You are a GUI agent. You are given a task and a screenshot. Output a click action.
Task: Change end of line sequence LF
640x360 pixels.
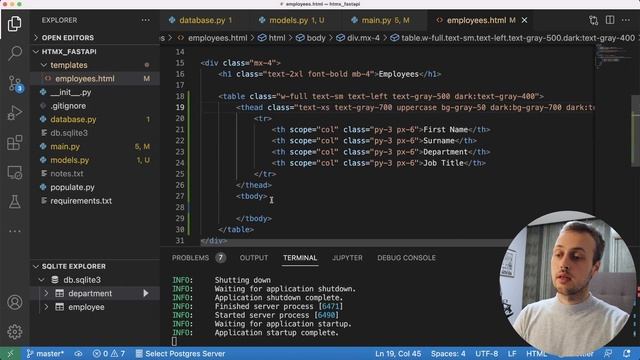click(x=512, y=353)
